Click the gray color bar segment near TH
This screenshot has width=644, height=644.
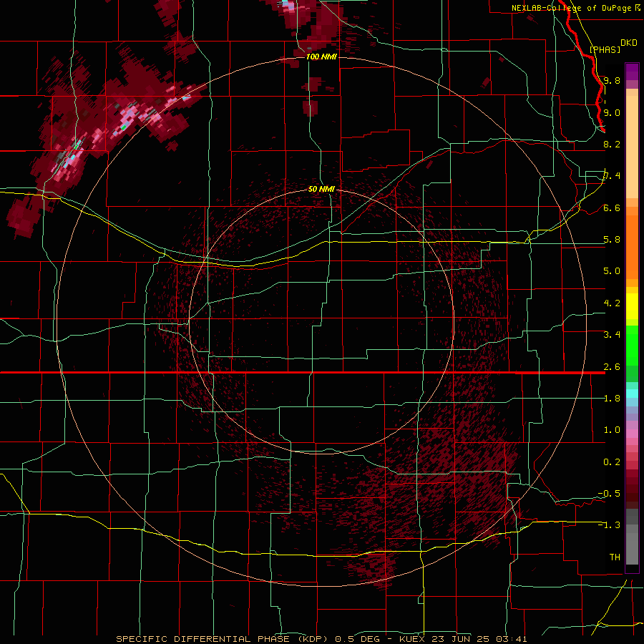pos(632,548)
